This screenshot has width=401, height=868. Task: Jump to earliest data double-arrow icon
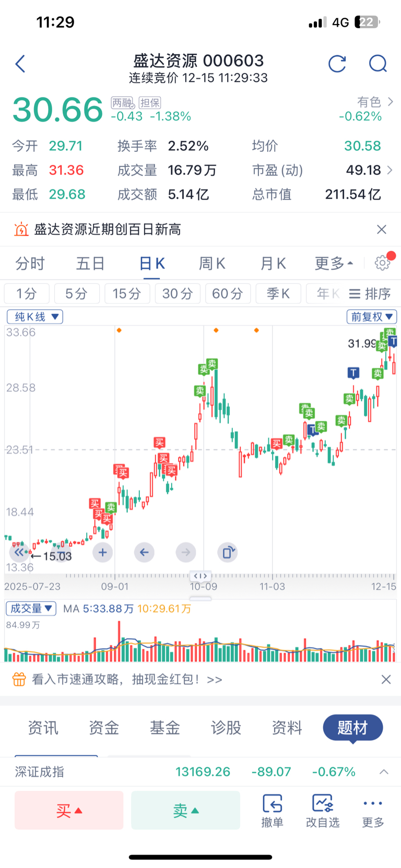pos(19,552)
